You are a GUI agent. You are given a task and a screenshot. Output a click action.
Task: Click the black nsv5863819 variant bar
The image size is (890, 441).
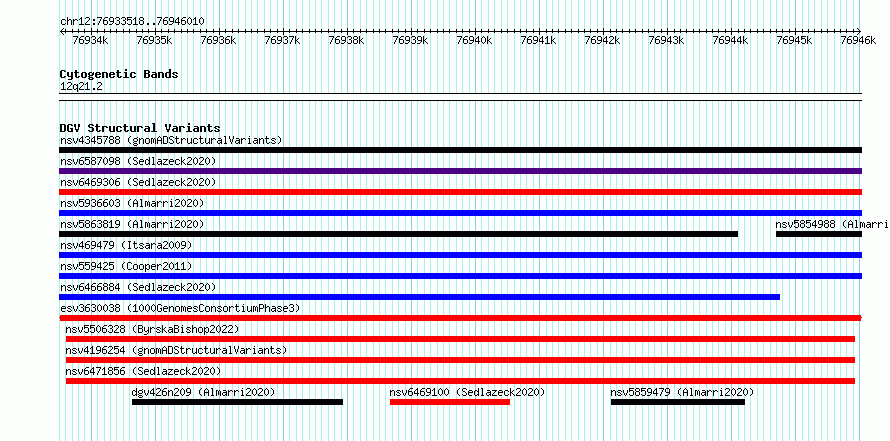point(398,234)
